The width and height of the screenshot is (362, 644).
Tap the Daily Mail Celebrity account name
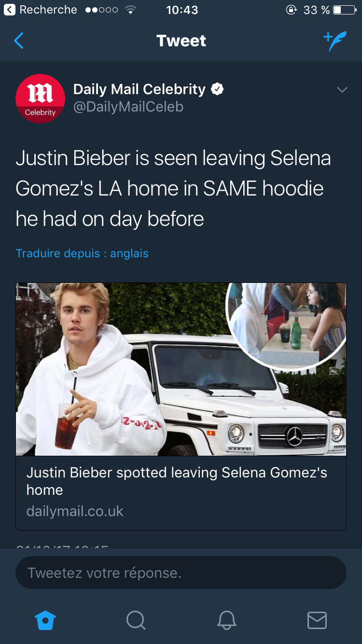coord(139,89)
